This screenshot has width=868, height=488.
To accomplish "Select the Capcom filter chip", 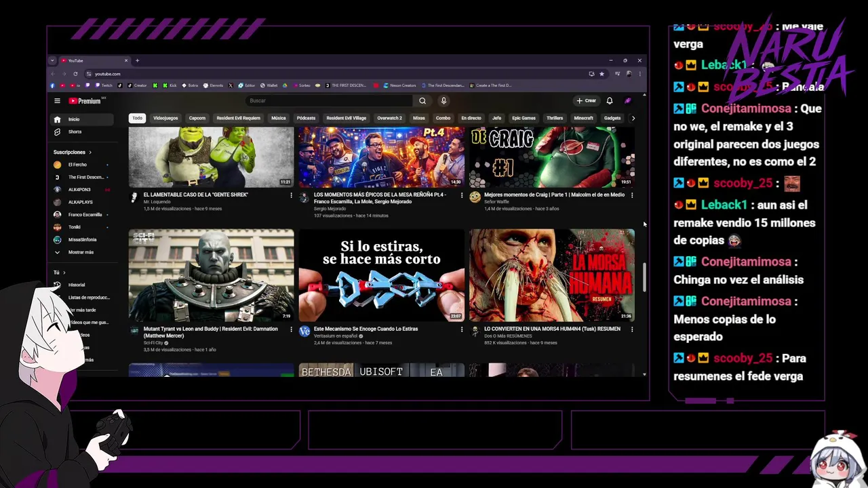I will pyautogui.click(x=197, y=118).
